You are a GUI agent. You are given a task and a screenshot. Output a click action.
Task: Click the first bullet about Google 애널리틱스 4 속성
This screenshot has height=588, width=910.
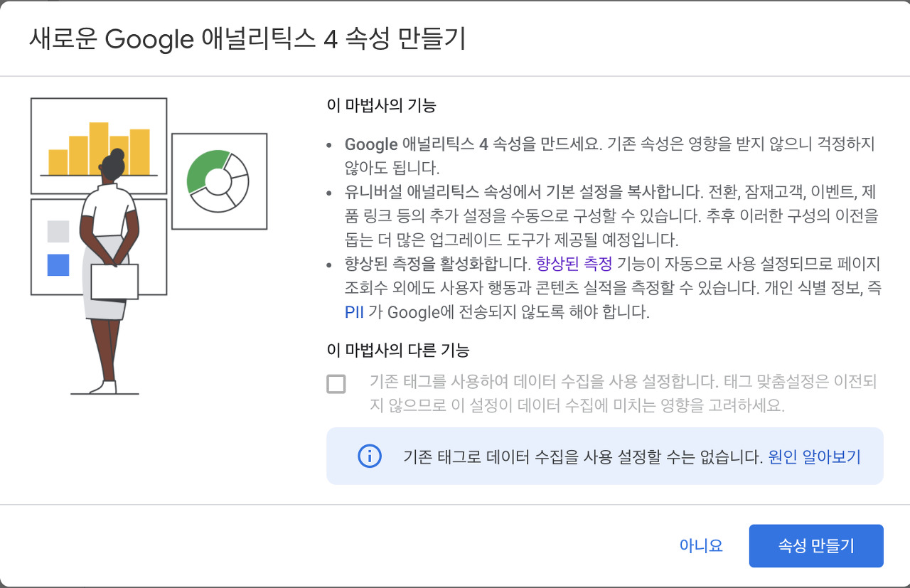(x=608, y=155)
